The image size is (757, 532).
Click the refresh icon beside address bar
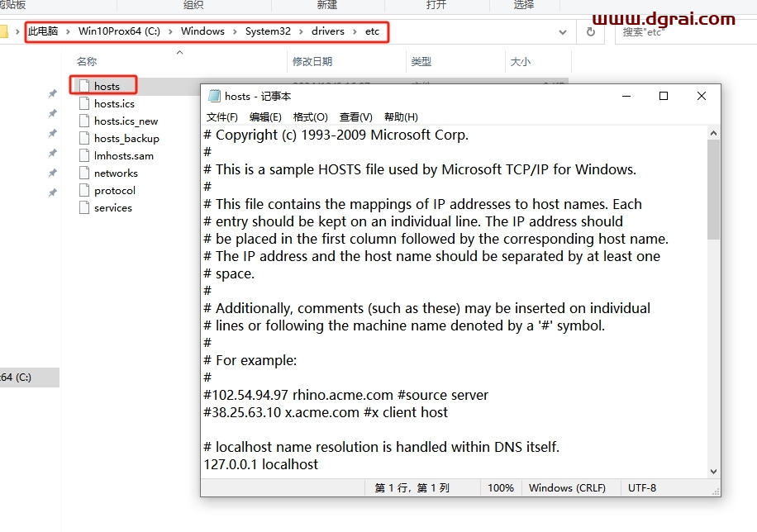[590, 32]
